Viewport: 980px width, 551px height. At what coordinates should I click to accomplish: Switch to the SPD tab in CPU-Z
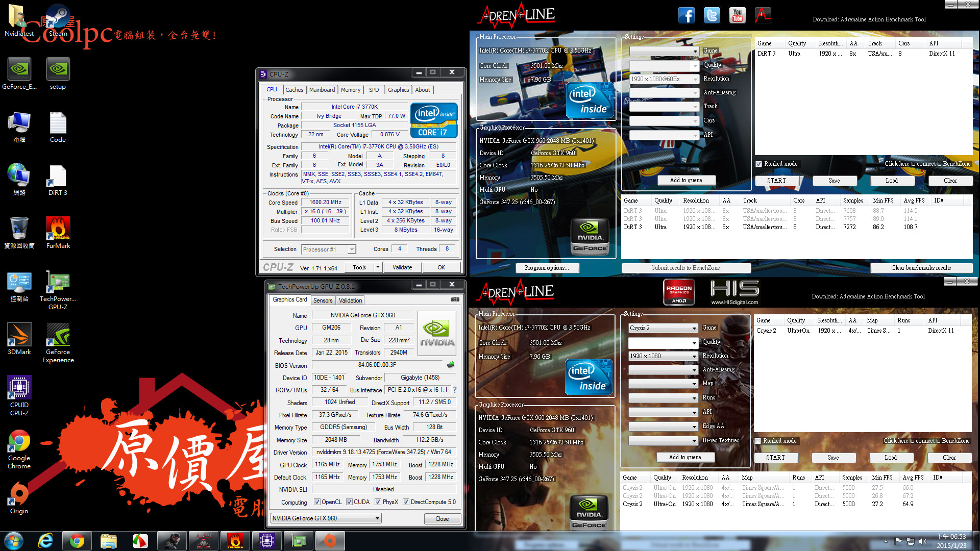(374, 90)
